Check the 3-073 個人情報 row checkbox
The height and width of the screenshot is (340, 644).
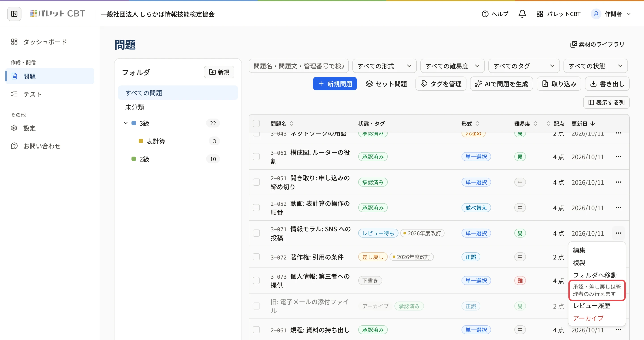tap(256, 280)
